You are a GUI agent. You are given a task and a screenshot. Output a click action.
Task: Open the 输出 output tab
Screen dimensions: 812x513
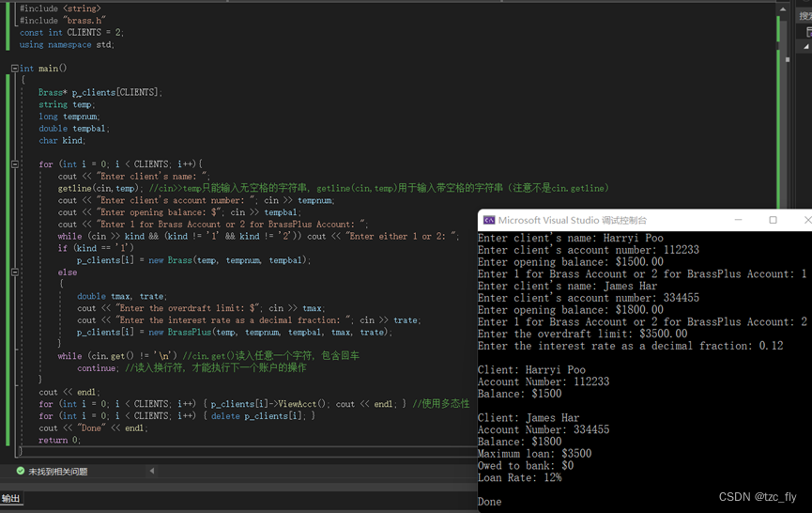[x=10, y=499]
